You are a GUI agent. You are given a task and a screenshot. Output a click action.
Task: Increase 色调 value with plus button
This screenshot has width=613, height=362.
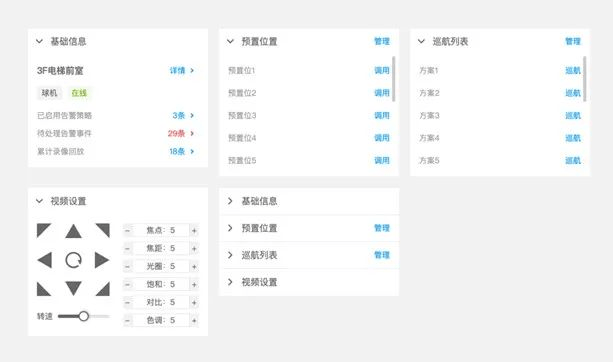point(194,321)
